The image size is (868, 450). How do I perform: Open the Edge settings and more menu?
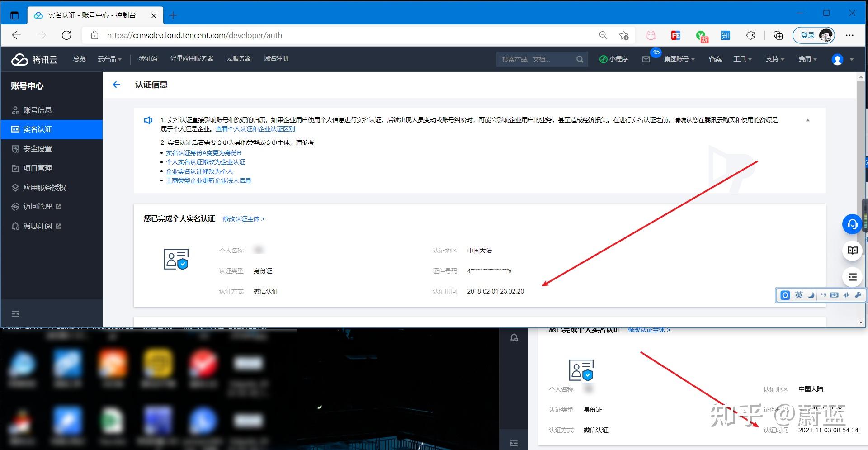[x=850, y=35]
